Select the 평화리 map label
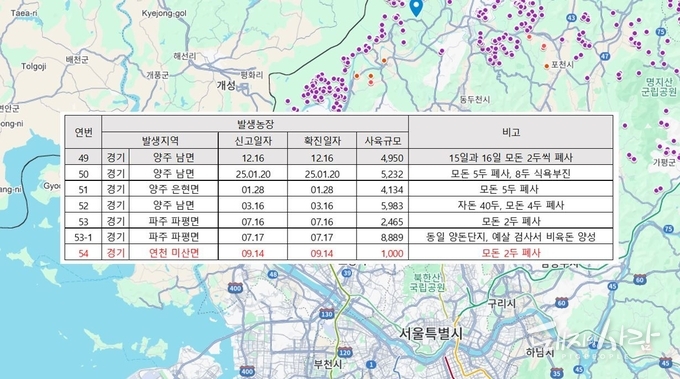The width and height of the screenshot is (680, 379). [x=252, y=75]
